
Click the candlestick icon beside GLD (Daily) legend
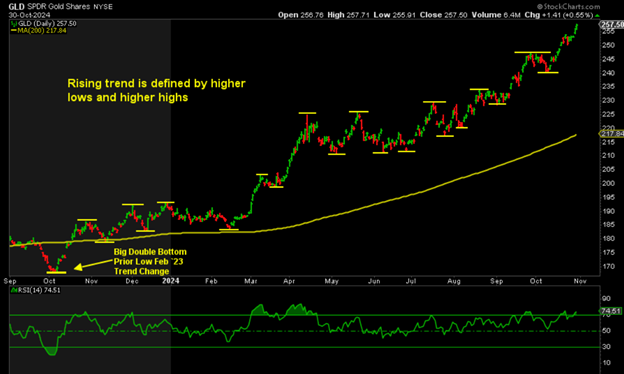coord(14,24)
